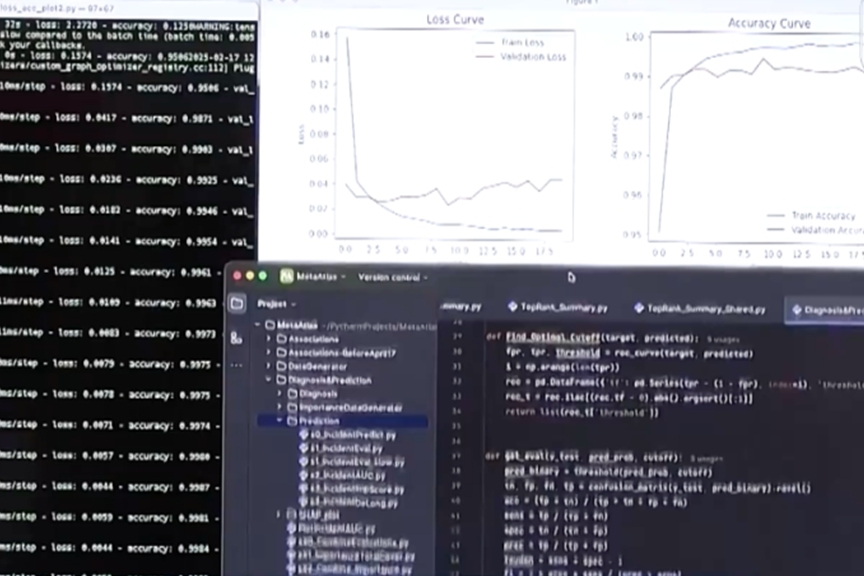
Task: Open the Structure tool window icon
Action: (236, 338)
